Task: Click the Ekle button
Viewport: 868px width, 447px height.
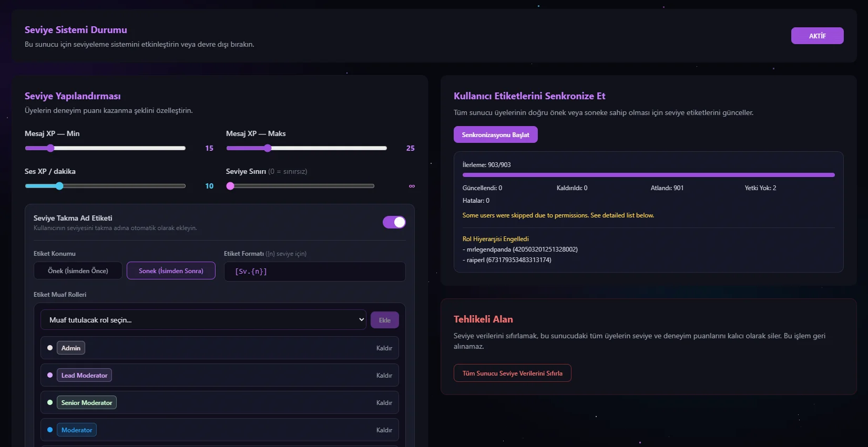Action: pyautogui.click(x=385, y=320)
